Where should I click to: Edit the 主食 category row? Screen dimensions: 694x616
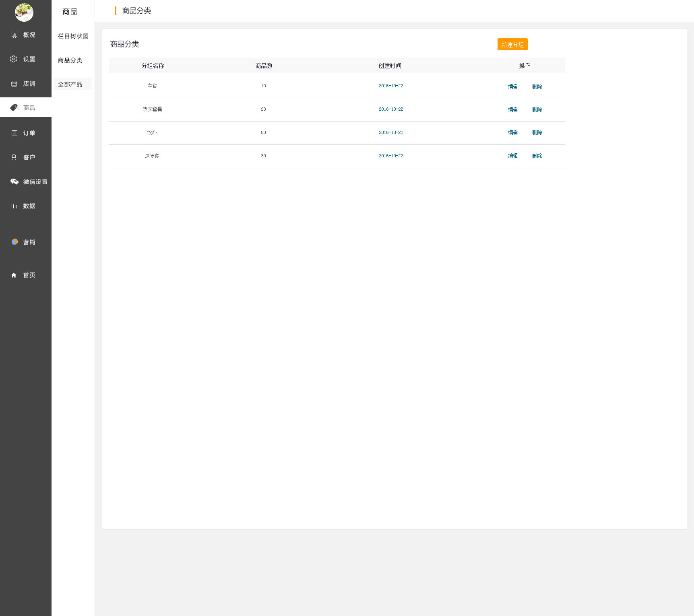pyautogui.click(x=512, y=87)
